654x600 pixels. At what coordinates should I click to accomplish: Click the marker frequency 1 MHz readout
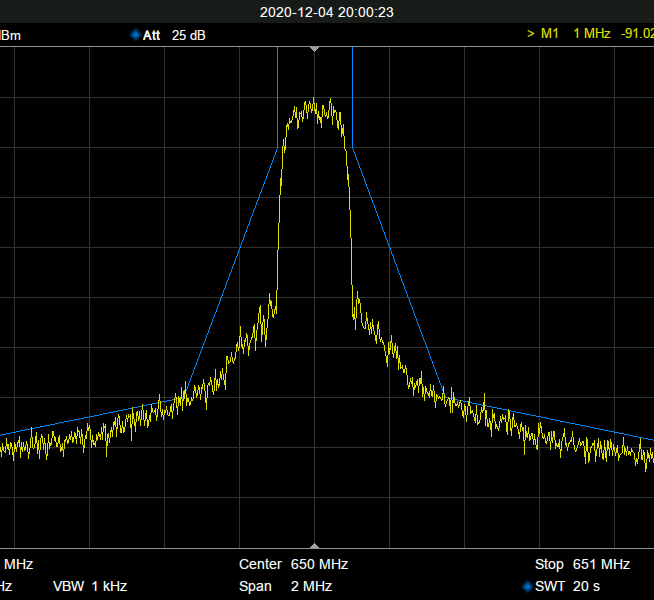point(592,33)
